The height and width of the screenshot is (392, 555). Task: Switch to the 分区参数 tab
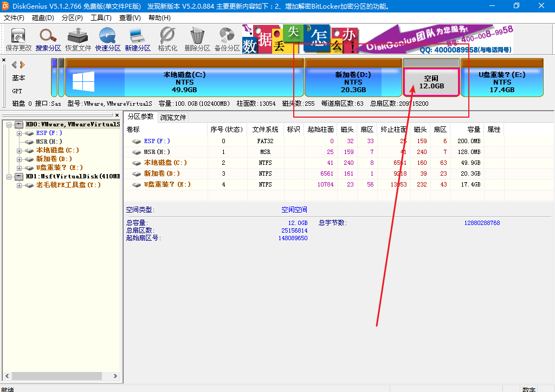(140, 117)
